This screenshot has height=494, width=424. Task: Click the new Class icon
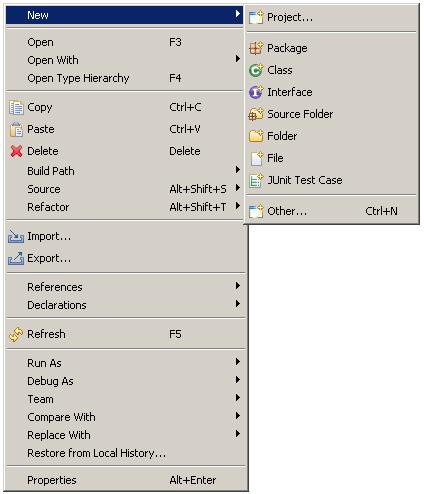click(256, 70)
